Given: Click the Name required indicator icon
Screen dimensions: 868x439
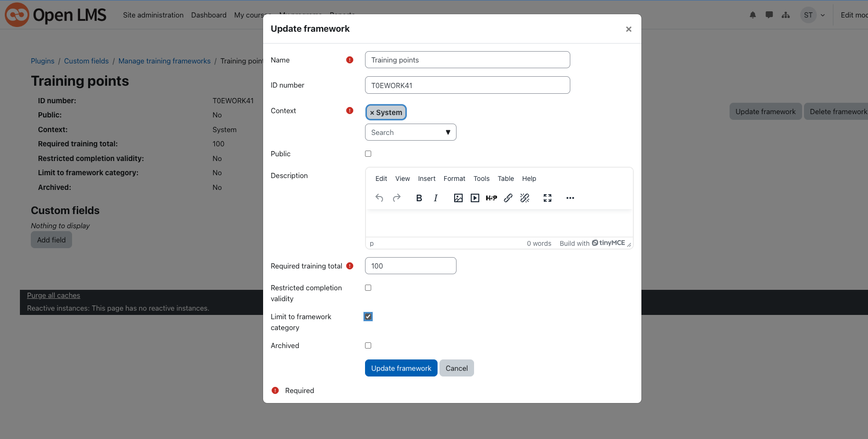Looking at the screenshot, I should (350, 60).
